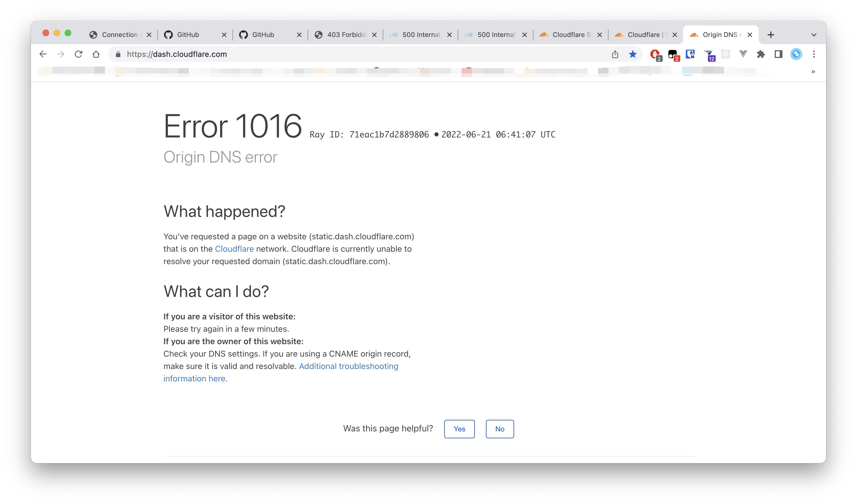Reload the current page

click(79, 54)
